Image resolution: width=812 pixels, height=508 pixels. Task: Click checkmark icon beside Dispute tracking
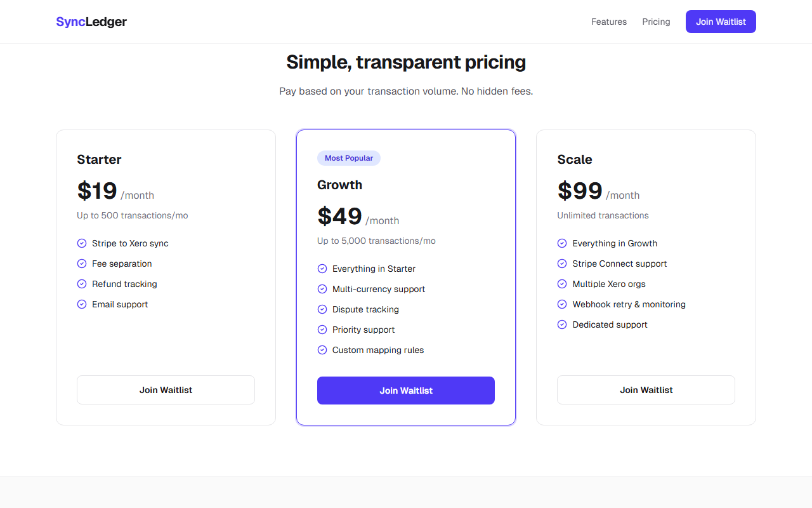322,309
